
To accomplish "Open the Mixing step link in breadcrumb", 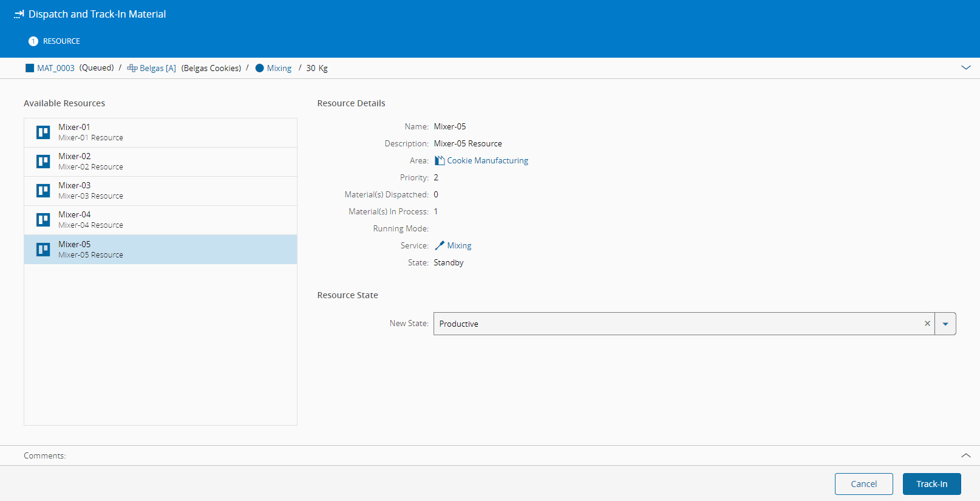I will tap(279, 68).
